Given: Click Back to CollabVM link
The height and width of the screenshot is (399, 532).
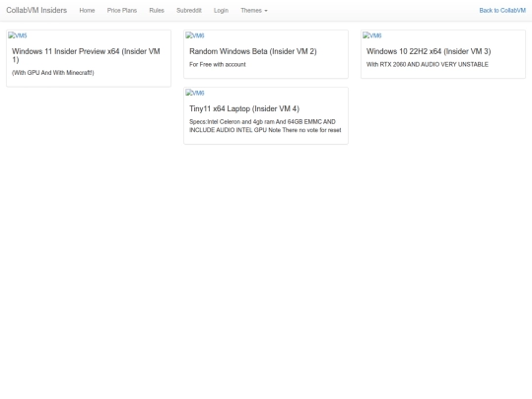Looking at the screenshot, I should pos(502,11).
